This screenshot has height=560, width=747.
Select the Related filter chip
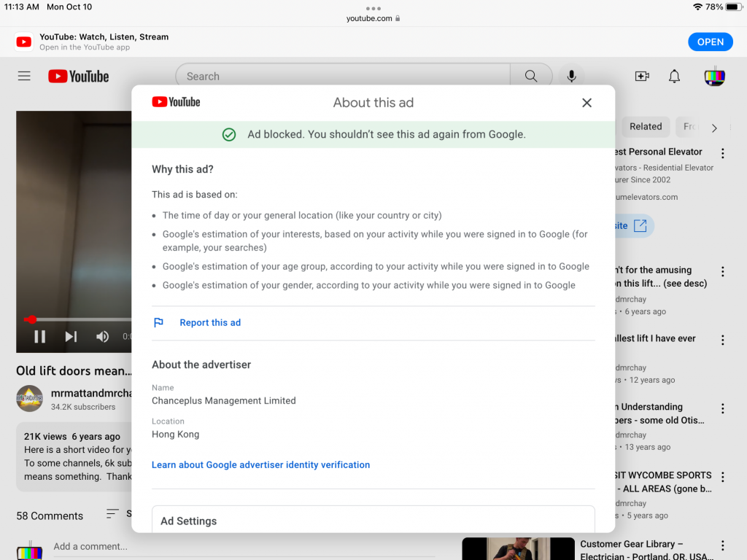(646, 126)
